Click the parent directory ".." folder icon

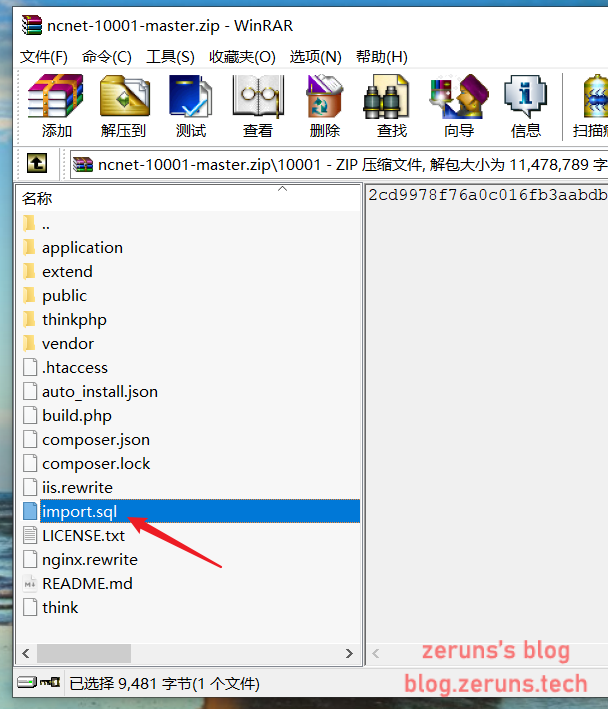coord(29,223)
